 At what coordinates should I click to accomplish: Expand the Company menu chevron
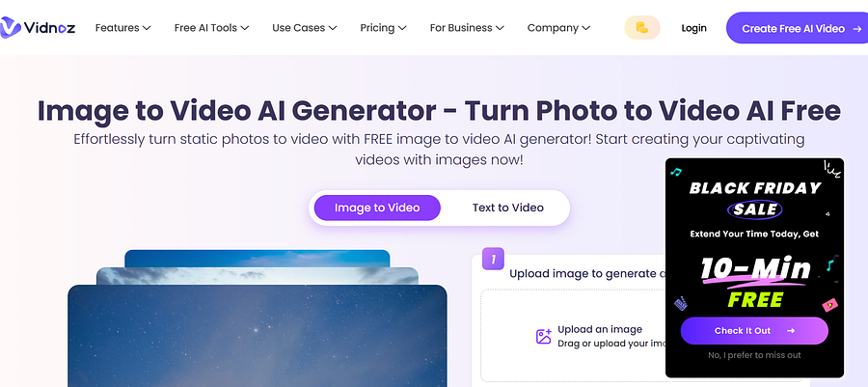click(x=585, y=28)
